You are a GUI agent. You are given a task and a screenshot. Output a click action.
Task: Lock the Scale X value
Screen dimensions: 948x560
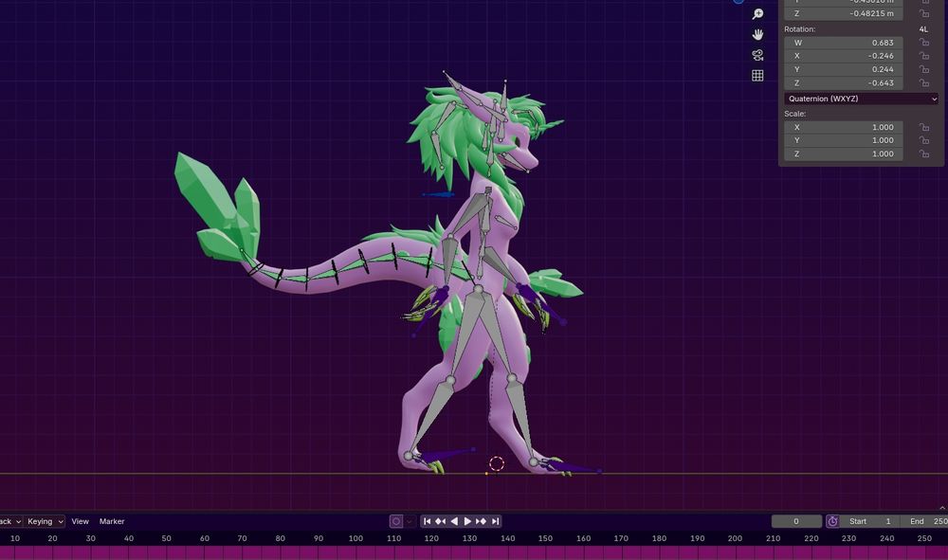pos(924,128)
